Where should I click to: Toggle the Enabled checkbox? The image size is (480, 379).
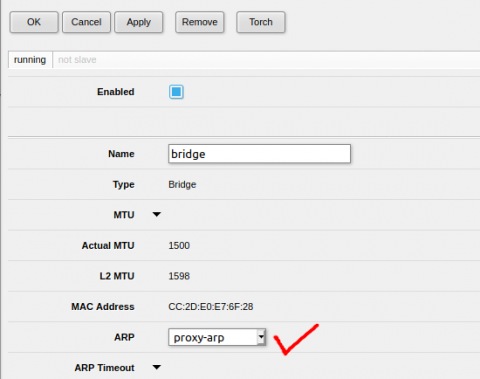tap(176, 92)
